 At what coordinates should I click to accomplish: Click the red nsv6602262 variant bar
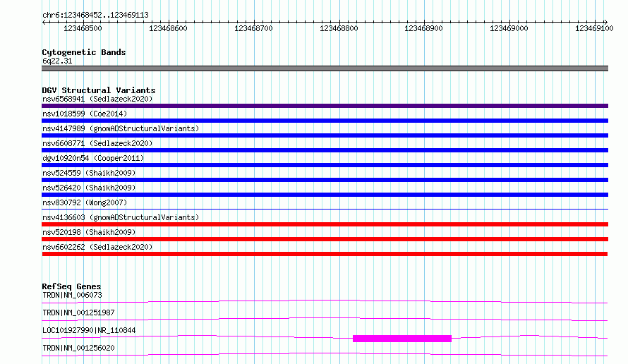point(325,254)
